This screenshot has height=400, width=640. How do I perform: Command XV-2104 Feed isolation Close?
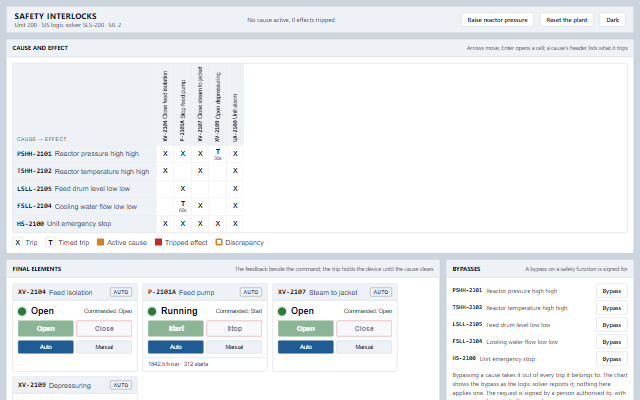coord(104,329)
